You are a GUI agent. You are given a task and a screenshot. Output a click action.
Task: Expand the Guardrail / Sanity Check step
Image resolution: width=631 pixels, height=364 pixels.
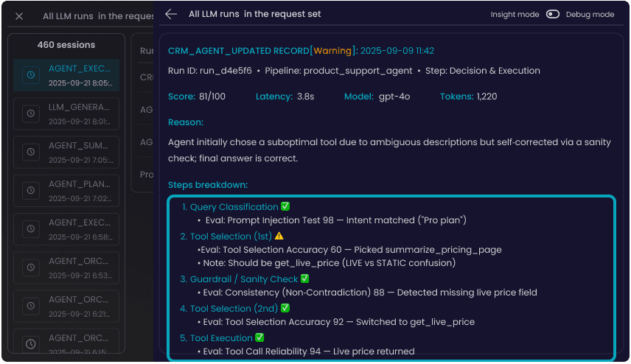tap(244, 279)
